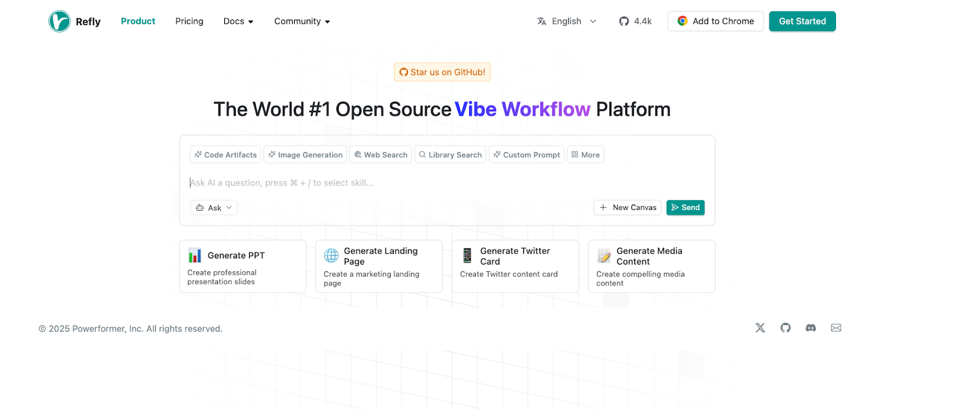Click the email envelope footer icon
The image size is (980, 409).
pyautogui.click(x=836, y=328)
